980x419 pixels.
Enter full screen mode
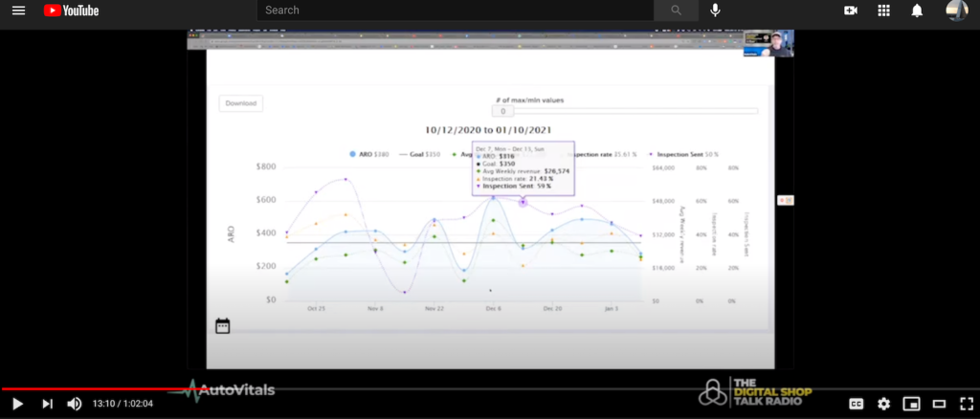pos(967,404)
